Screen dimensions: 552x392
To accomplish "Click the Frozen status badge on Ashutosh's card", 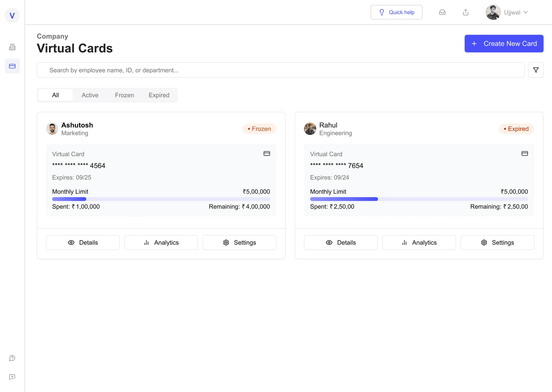I will click(x=259, y=129).
